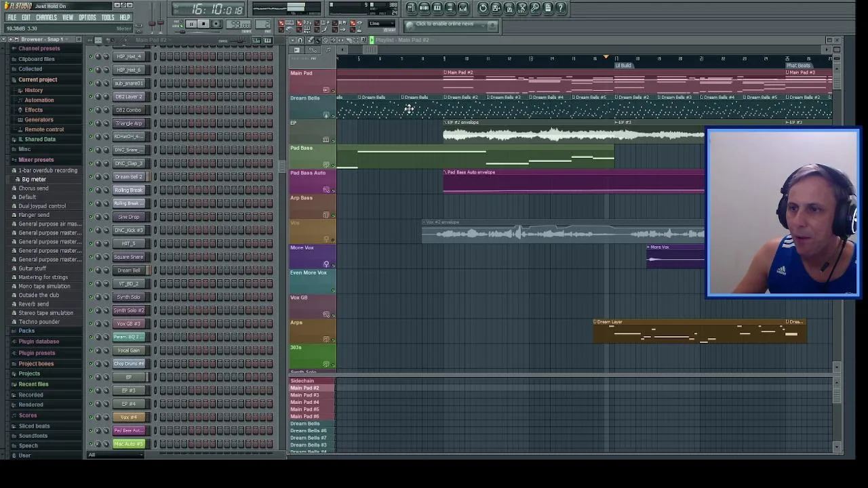Click the export/render toolbar icon

coord(509,8)
